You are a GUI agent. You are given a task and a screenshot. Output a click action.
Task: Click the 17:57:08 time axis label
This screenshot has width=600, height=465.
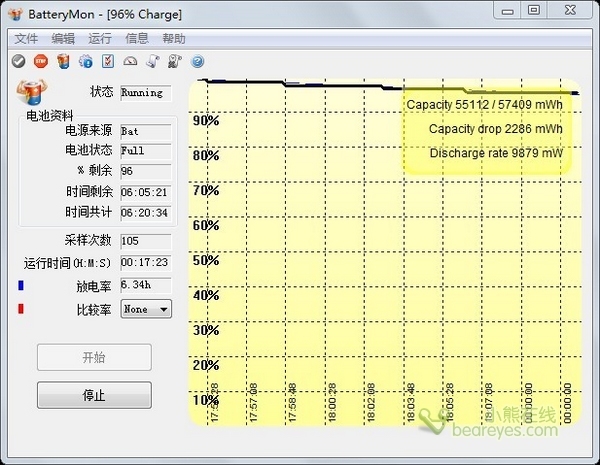253,403
